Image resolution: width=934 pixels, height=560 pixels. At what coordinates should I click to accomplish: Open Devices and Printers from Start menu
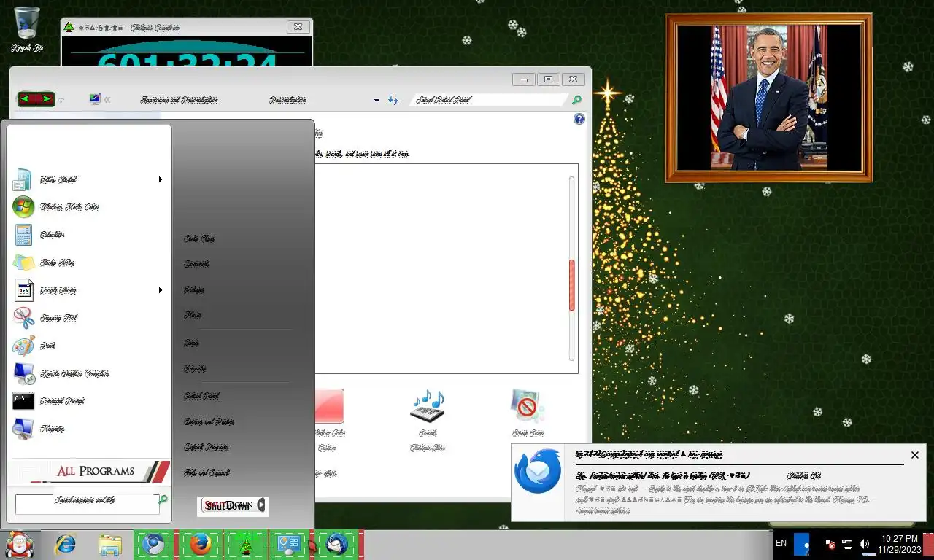click(x=209, y=421)
